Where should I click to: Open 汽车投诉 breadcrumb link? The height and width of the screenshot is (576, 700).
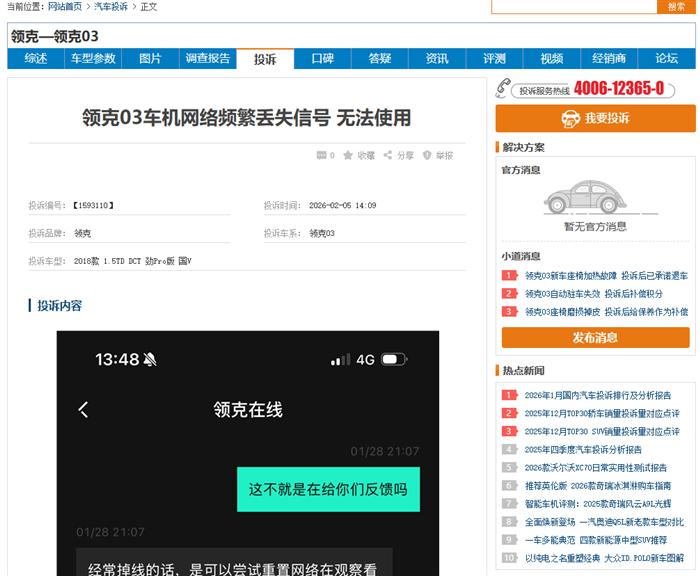pyautogui.click(x=111, y=6)
